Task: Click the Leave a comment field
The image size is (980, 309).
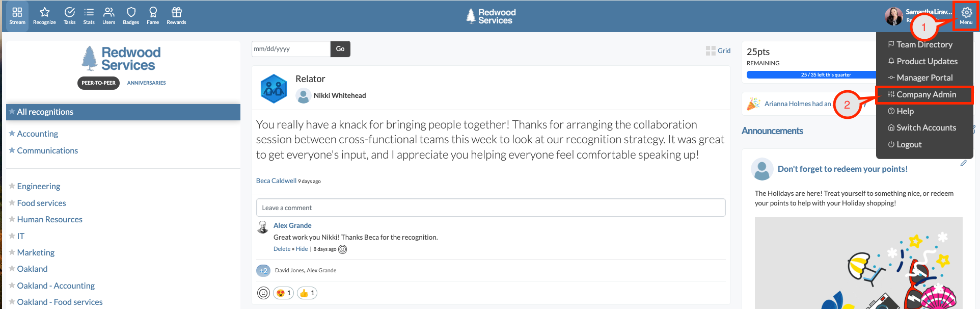Action: (491, 208)
